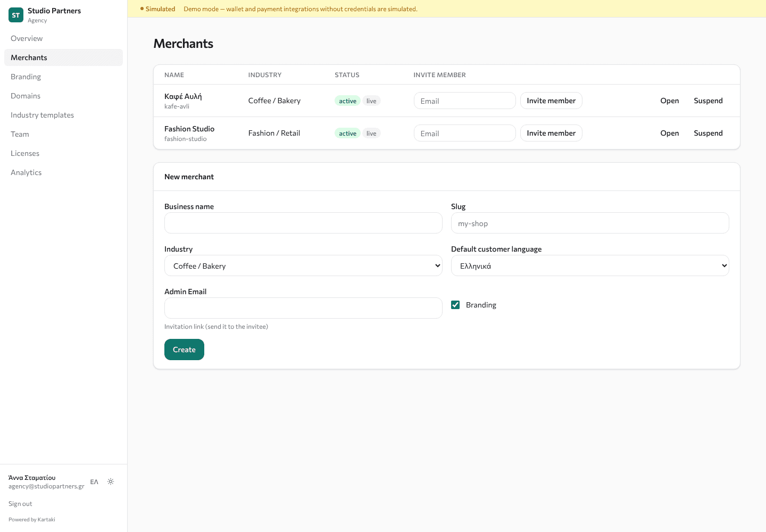The width and height of the screenshot is (766, 532).
Task: Click the Admin Email input
Action: (303, 308)
